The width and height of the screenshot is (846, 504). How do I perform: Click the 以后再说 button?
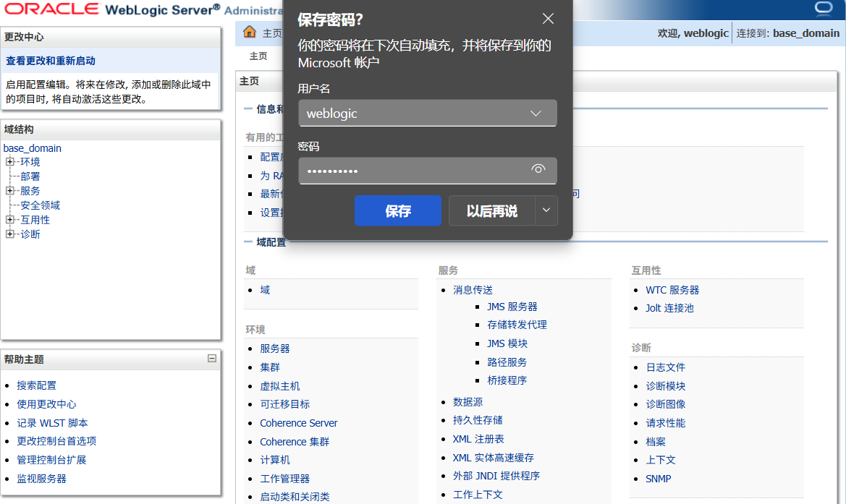(x=491, y=210)
